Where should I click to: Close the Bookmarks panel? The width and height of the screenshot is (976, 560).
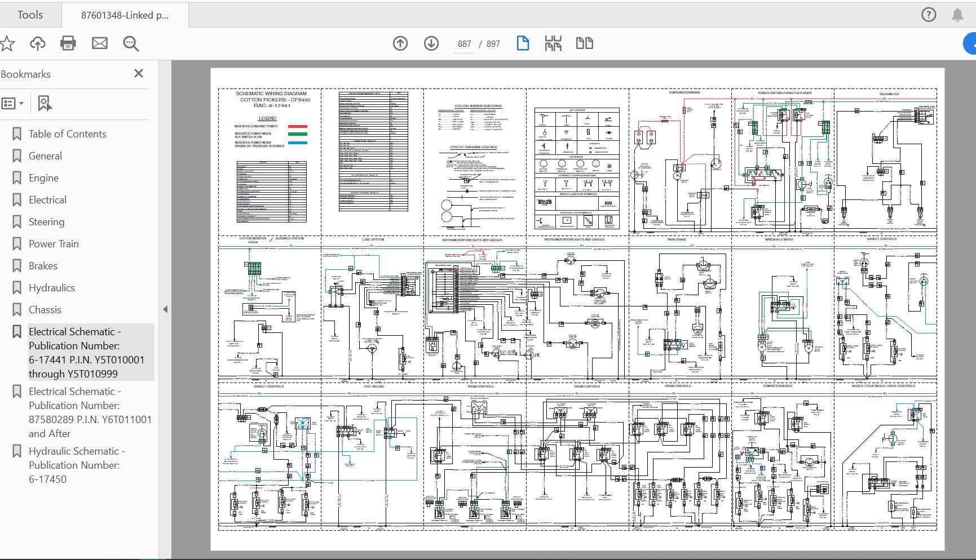click(139, 73)
